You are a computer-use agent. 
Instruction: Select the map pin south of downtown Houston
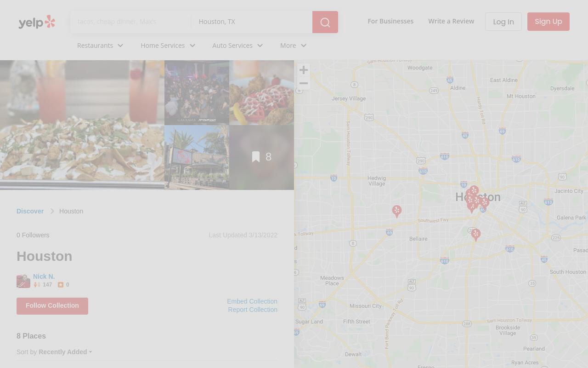[476, 235]
